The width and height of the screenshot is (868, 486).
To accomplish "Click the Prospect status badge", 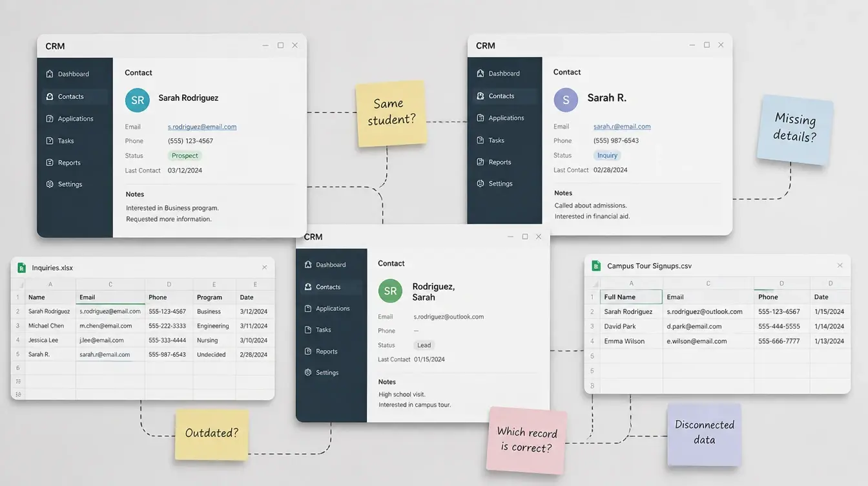I will 185,156.
